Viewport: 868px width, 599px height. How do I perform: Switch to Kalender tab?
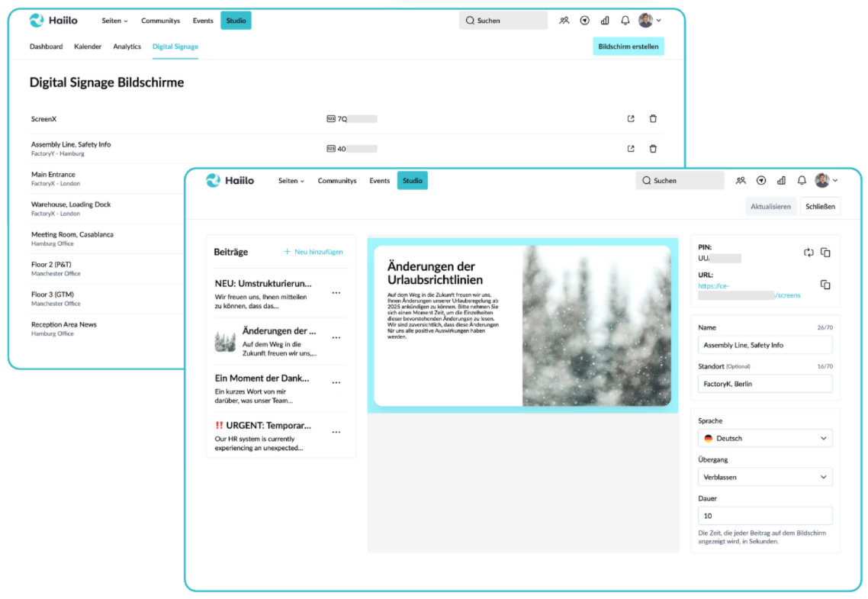[88, 47]
